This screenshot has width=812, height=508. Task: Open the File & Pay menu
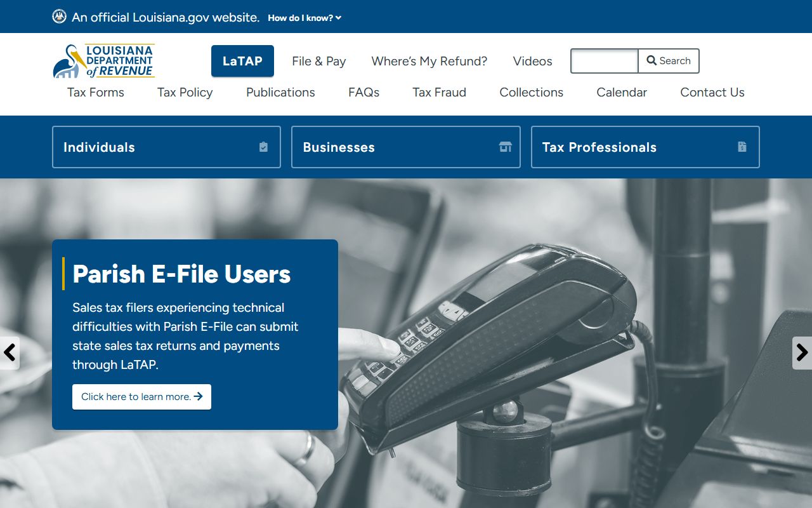[319, 61]
